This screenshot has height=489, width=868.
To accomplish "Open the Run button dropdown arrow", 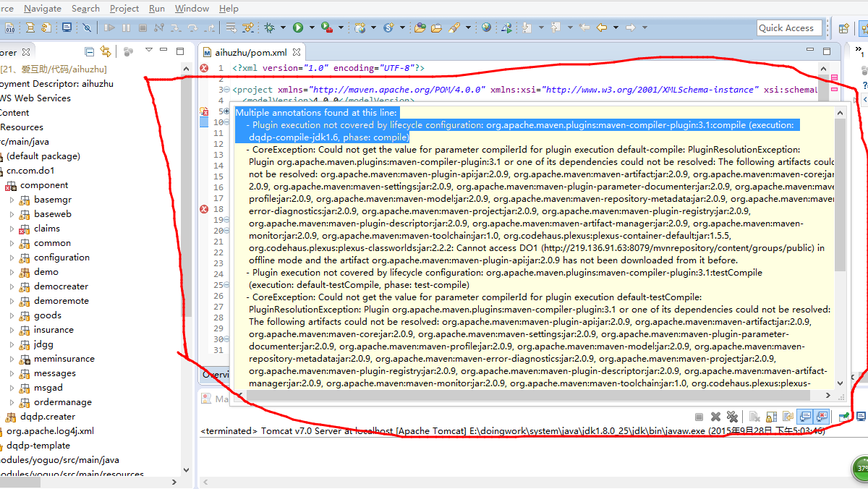I will pos(312,27).
